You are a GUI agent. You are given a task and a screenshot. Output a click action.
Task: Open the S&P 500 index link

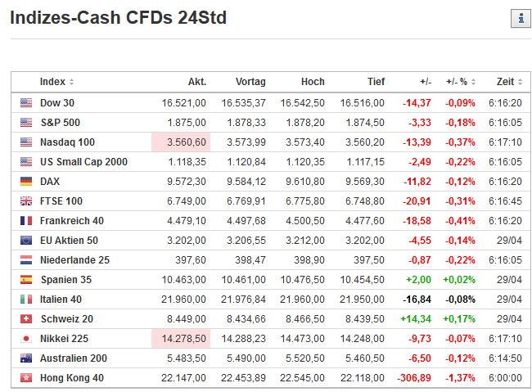coord(60,123)
